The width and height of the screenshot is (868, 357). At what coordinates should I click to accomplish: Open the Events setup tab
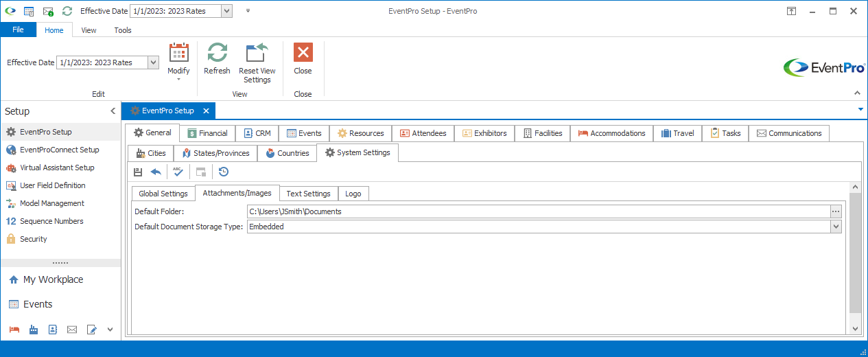click(x=304, y=133)
